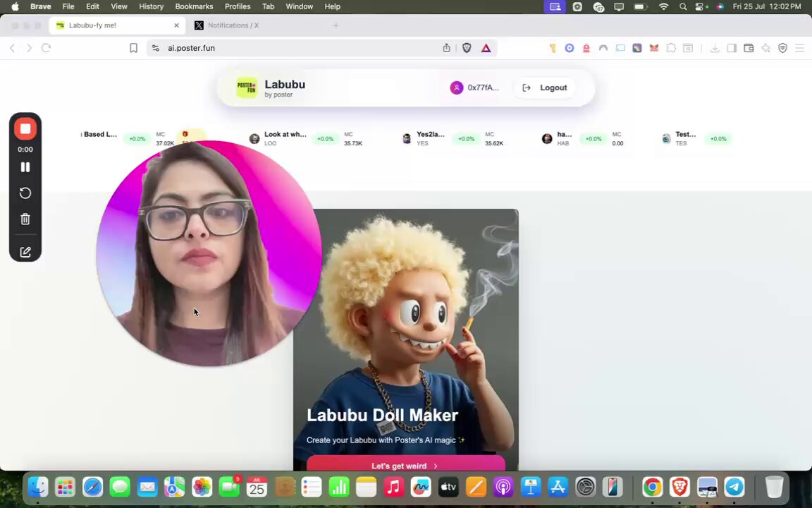Click the share icon in address bar
Viewport: 812px width, 508px height.
coord(446,48)
